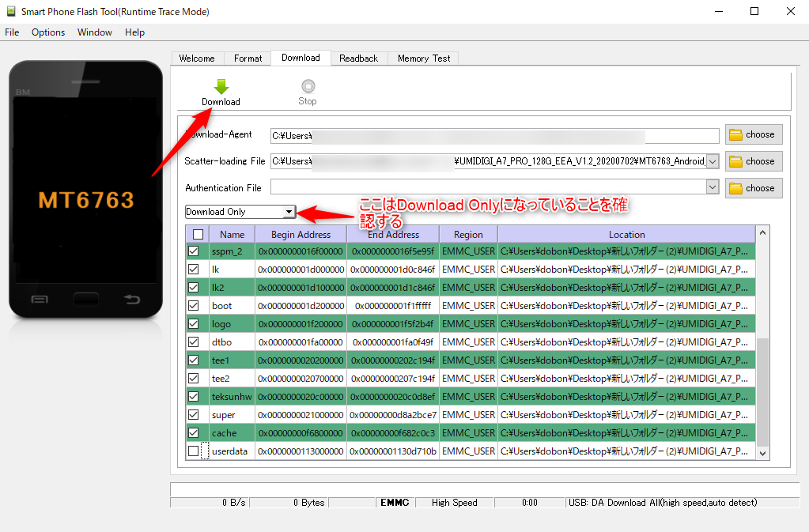The image size is (809, 532).
Task: Open the Options menu
Action: click(x=48, y=32)
